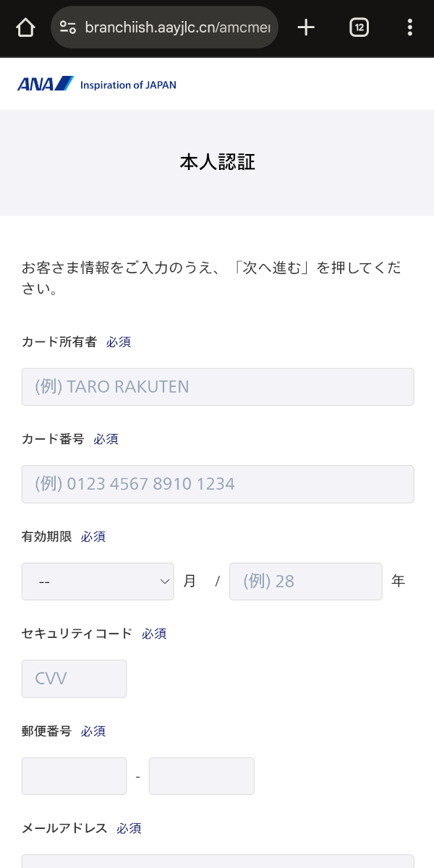Viewport: 434px width, 868px height.
Task: Expand the expiry month dropdown
Action: pyautogui.click(x=98, y=582)
